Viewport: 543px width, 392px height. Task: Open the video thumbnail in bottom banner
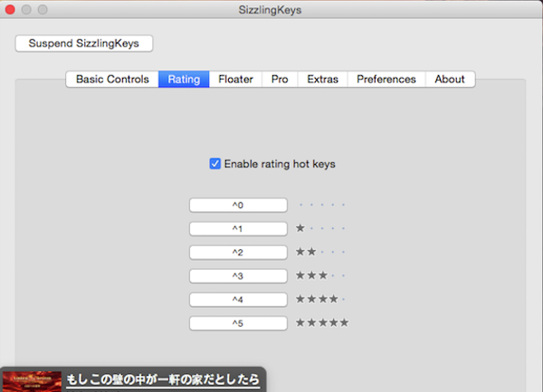click(x=33, y=380)
